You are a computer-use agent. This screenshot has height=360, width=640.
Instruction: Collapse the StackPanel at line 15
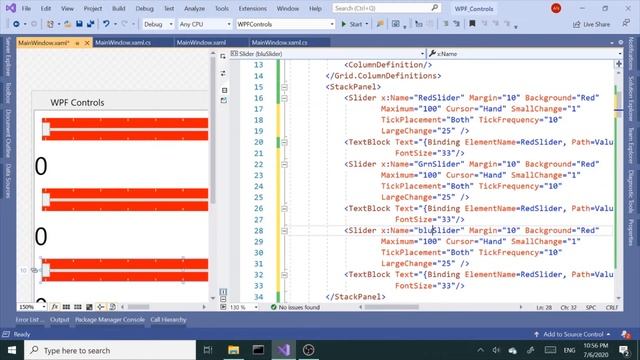(284, 87)
